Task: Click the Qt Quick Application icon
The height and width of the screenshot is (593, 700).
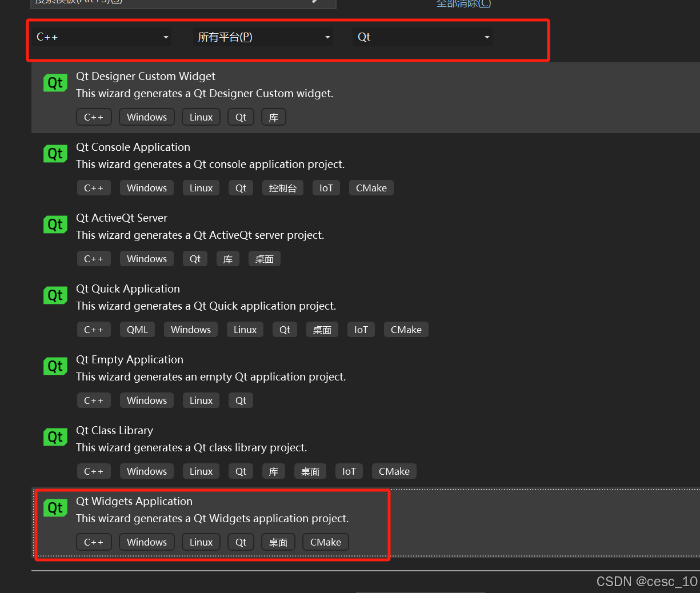Action: pyautogui.click(x=55, y=295)
